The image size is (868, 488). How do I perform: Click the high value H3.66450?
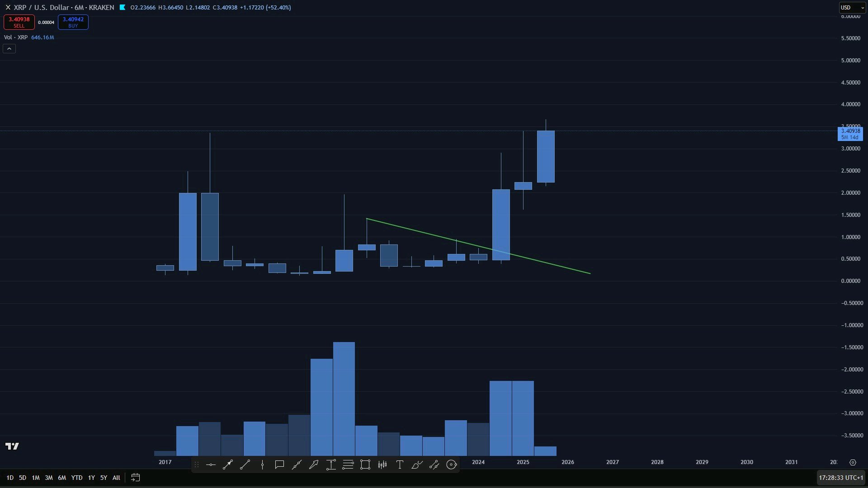point(170,8)
